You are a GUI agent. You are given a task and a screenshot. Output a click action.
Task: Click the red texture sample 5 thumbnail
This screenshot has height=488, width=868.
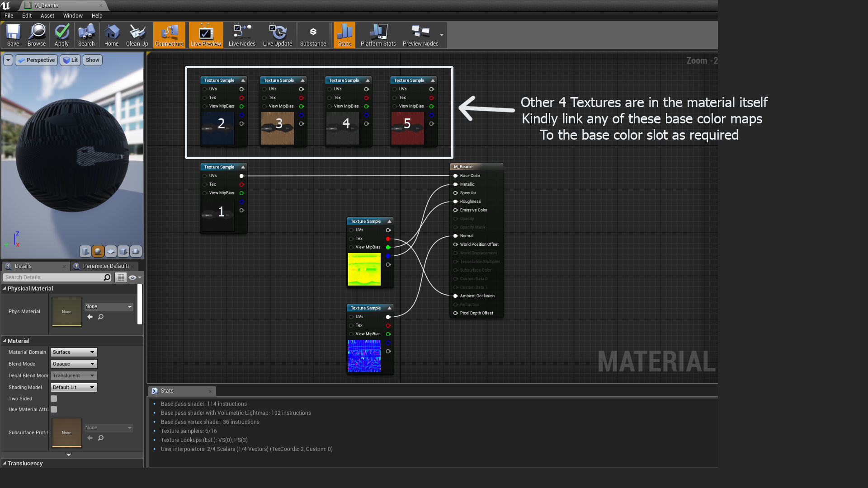point(407,128)
